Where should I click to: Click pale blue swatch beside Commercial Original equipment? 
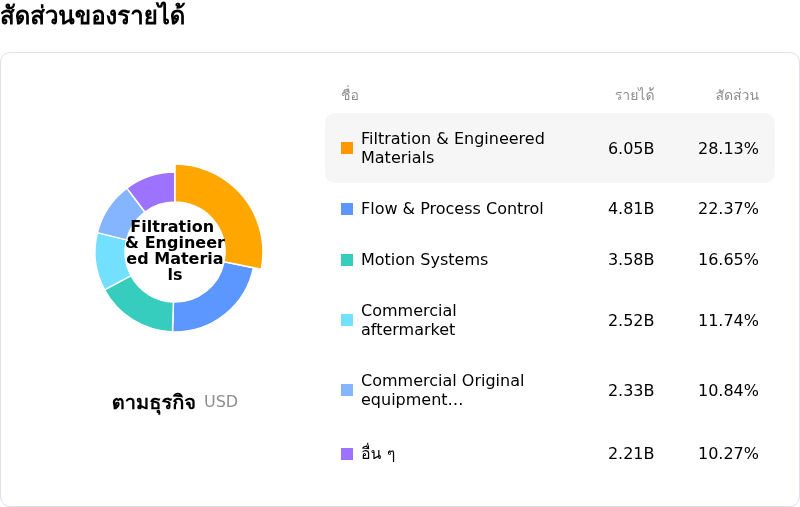pyautogui.click(x=347, y=390)
